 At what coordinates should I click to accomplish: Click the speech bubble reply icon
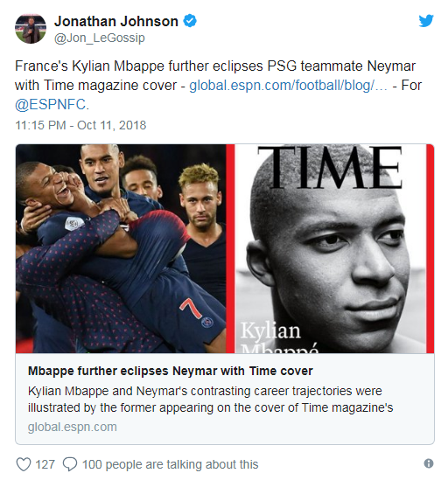pyautogui.click(x=70, y=464)
